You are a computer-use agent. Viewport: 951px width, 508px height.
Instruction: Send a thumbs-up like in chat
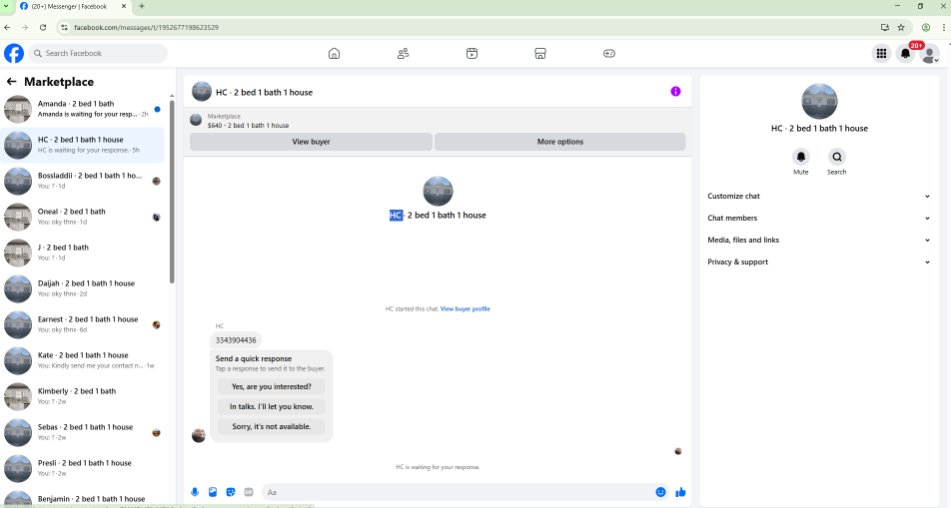pyautogui.click(x=680, y=492)
